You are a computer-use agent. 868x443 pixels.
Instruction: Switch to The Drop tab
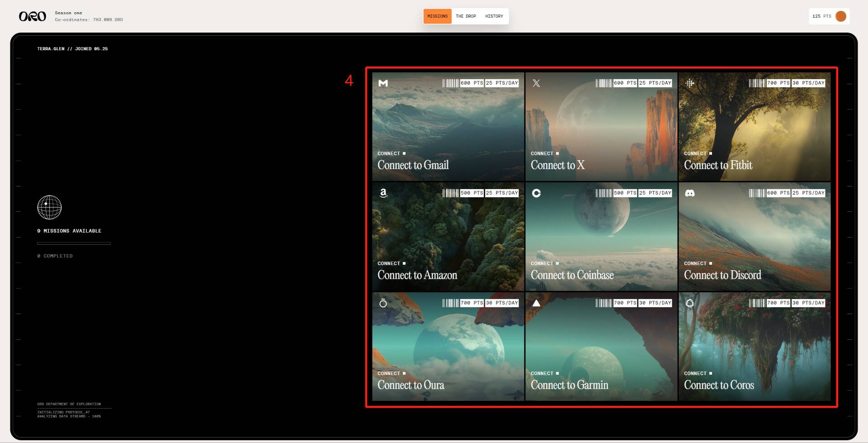pyautogui.click(x=466, y=16)
